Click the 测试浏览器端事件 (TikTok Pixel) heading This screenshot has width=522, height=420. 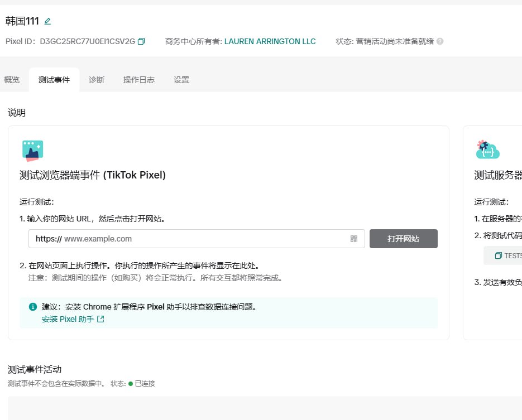coord(93,175)
